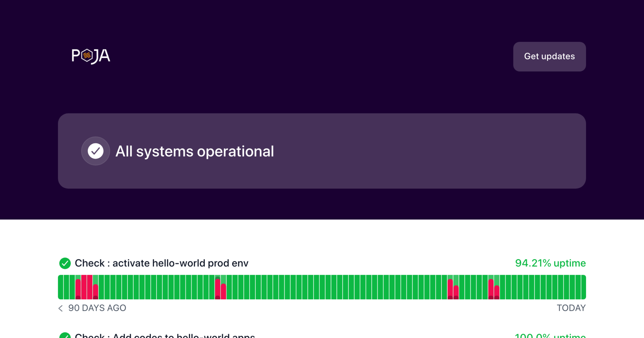Select taller red bar in the second red cluster
This screenshot has height=338, width=644.
coord(218,289)
